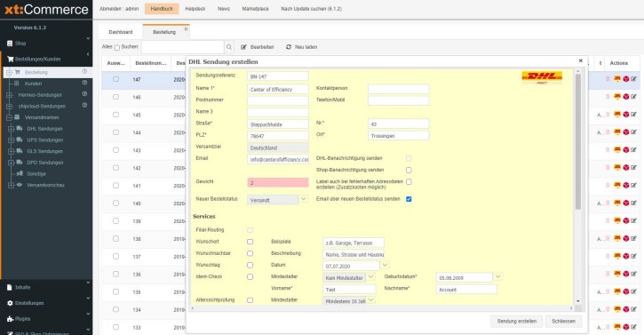Click the edit pencil icon for order 142
This screenshot has height=335, width=644.
click(x=633, y=167)
